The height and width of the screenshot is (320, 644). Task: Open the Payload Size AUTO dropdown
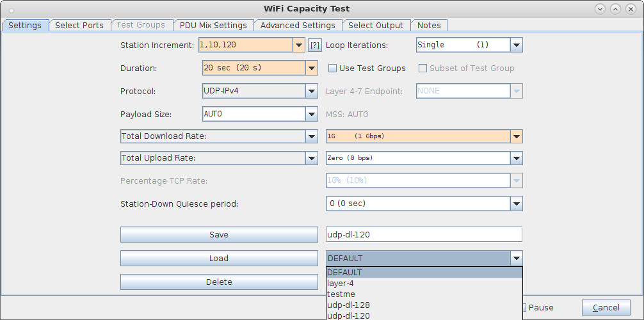(260, 114)
